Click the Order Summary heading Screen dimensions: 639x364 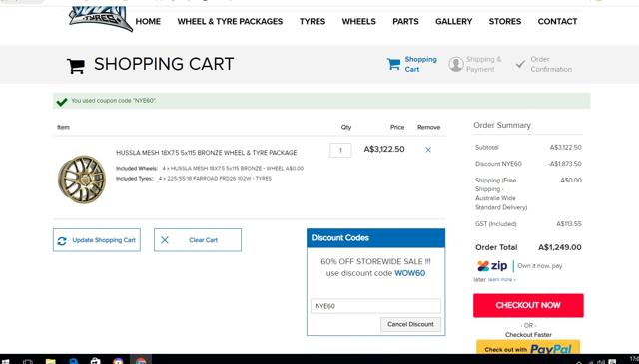coord(502,125)
